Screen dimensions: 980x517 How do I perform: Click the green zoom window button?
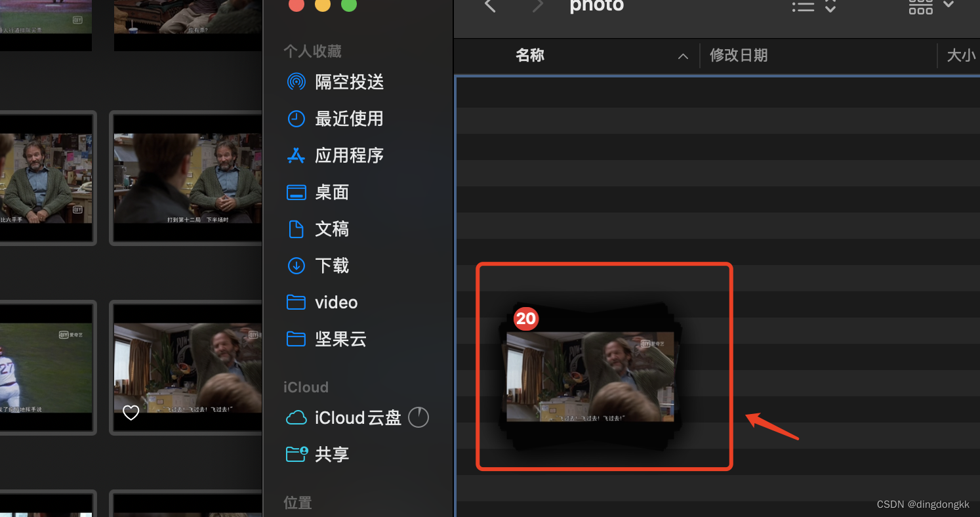click(349, 5)
